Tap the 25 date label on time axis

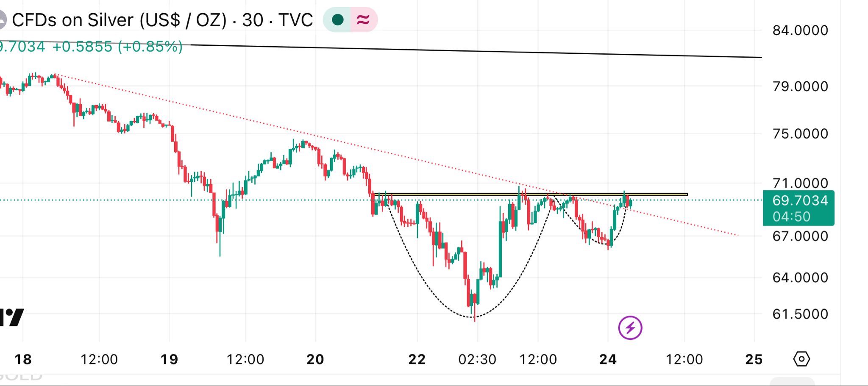click(754, 360)
